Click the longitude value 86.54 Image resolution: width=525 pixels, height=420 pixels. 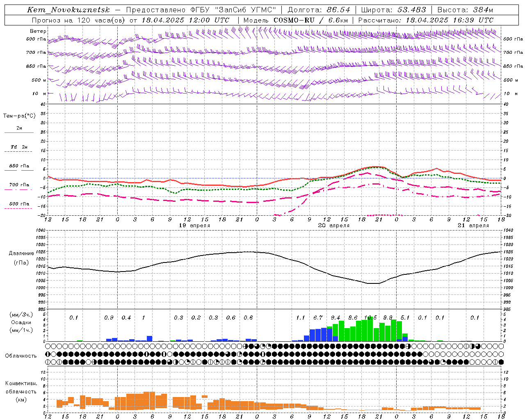(x=338, y=10)
